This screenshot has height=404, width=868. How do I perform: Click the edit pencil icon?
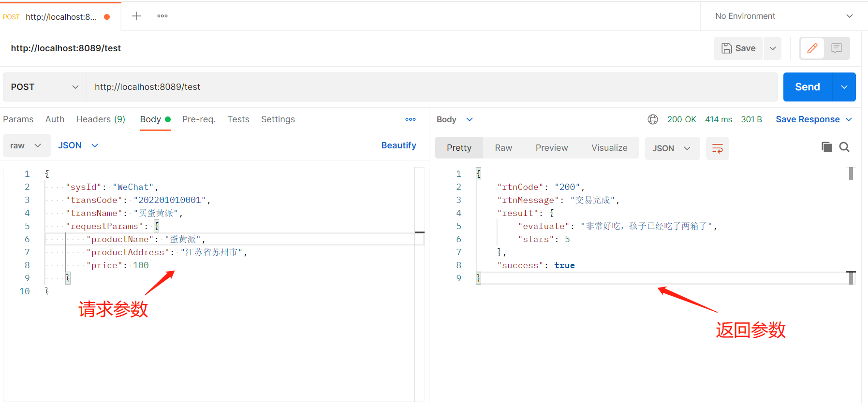(x=812, y=48)
